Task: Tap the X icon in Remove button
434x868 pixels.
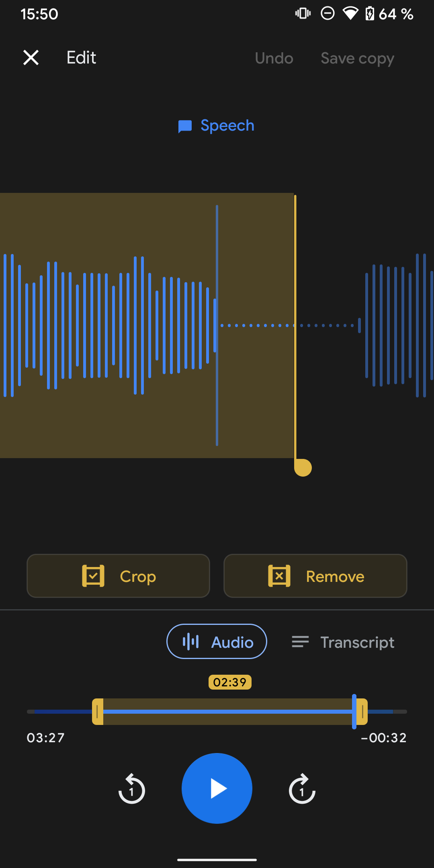Action: coord(279,576)
